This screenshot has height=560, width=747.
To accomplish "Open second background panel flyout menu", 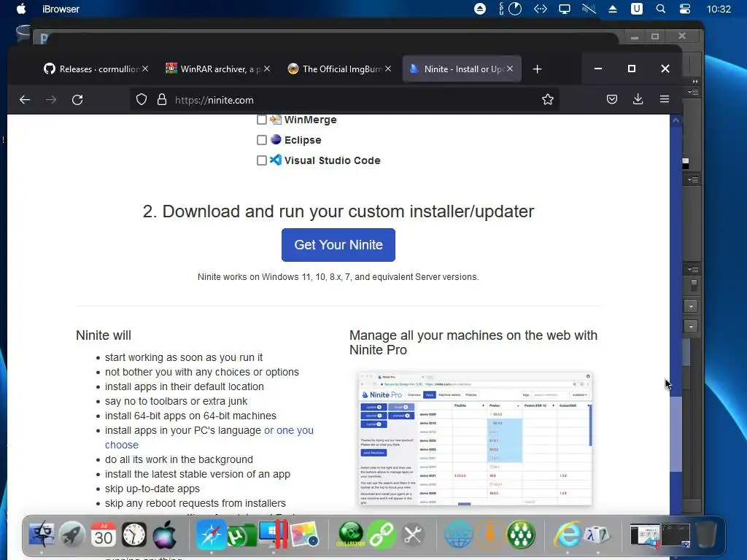I will [x=693, y=179].
